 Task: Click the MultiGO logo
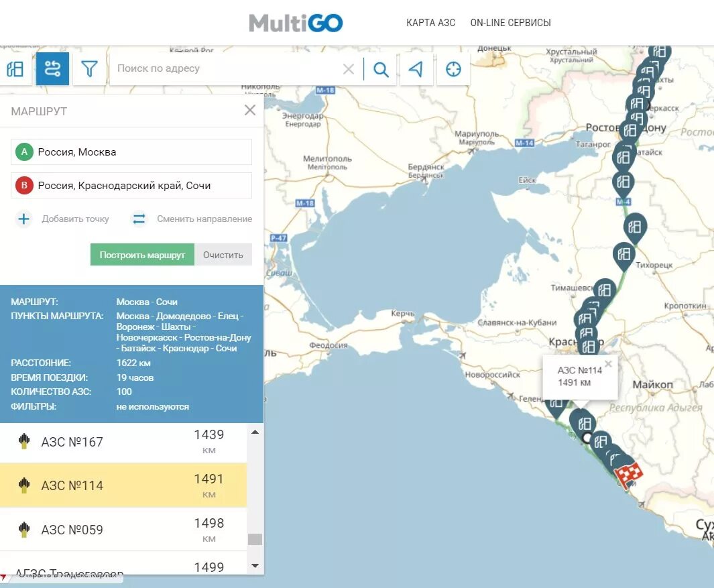(296, 23)
